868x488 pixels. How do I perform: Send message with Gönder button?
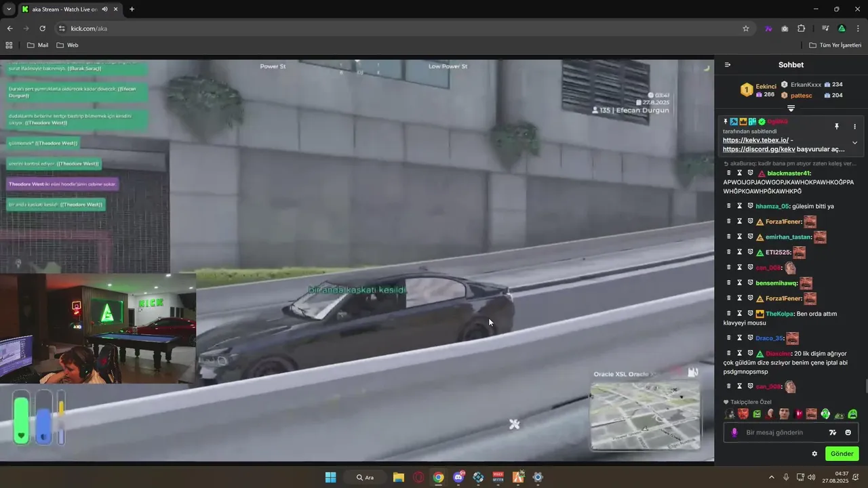(x=842, y=453)
